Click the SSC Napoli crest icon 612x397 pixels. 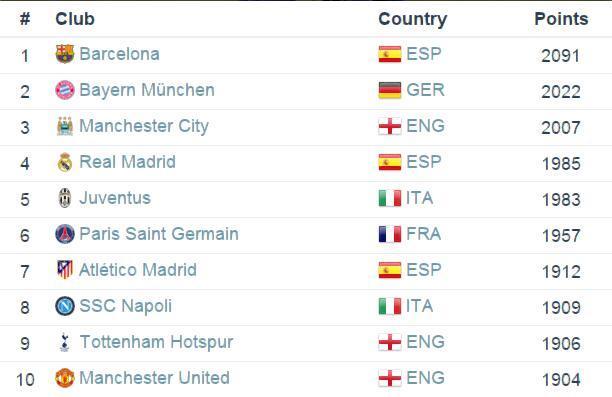65,306
